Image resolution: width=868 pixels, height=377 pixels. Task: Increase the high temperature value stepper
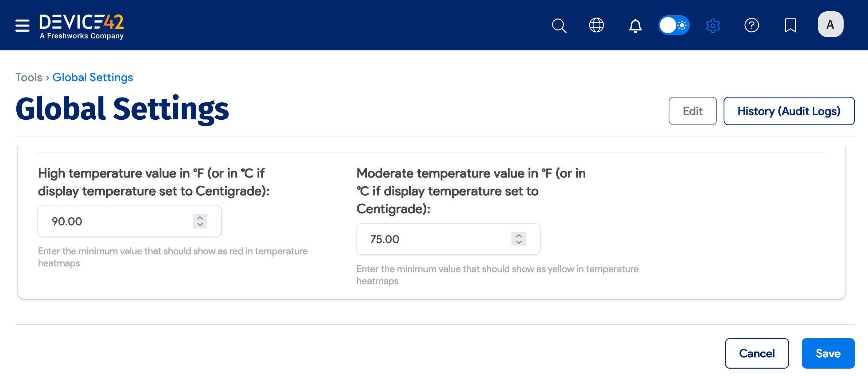[x=199, y=218]
